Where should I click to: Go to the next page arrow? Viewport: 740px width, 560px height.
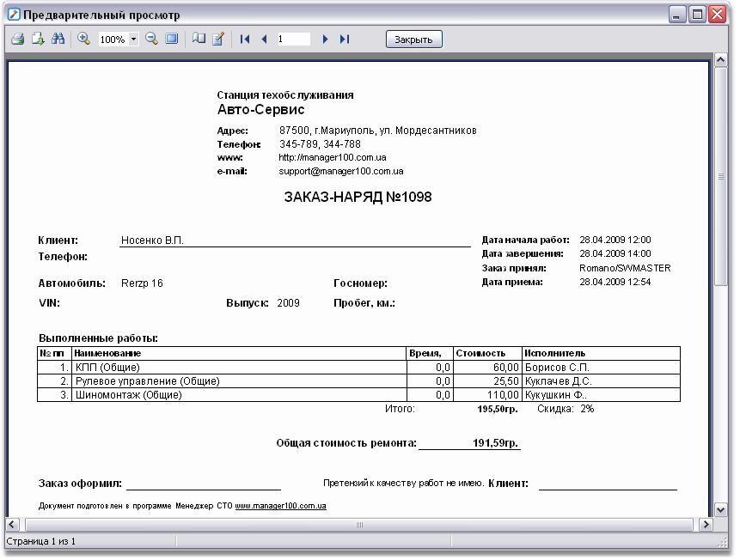(x=325, y=40)
